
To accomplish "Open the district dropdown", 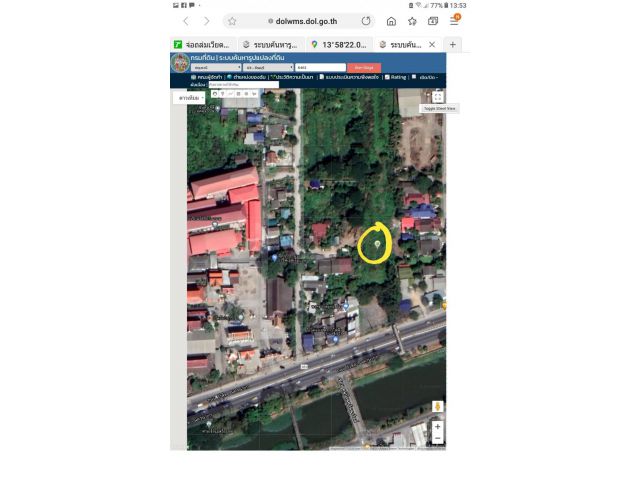I will 268,67.
